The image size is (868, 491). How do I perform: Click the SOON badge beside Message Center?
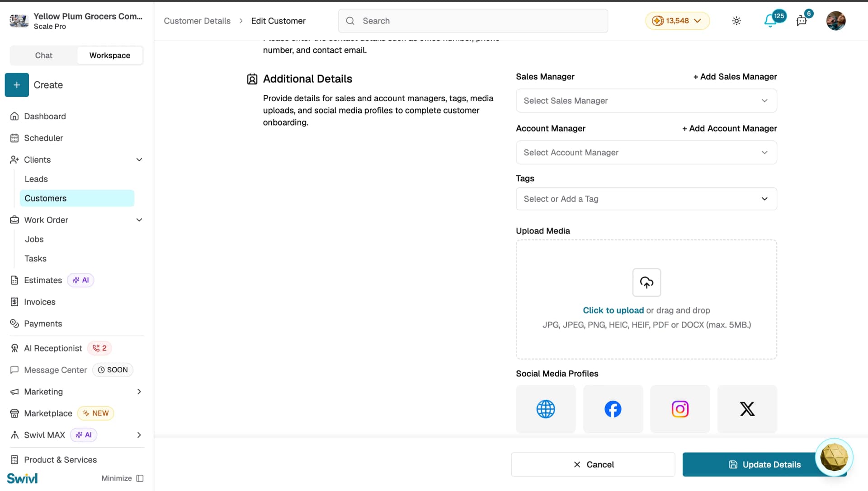click(x=113, y=370)
